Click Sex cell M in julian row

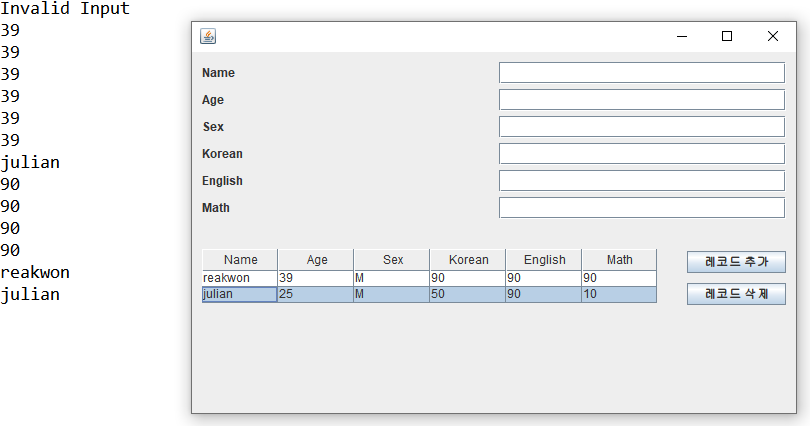(x=392, y=294)
